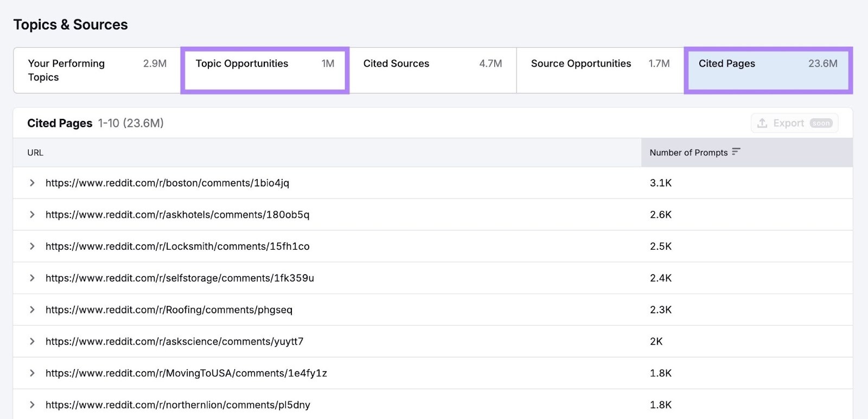Expand the r/northernlion URL row
Image resolution: width=868 pixels, height=419 pixels.
pos(32,405)
